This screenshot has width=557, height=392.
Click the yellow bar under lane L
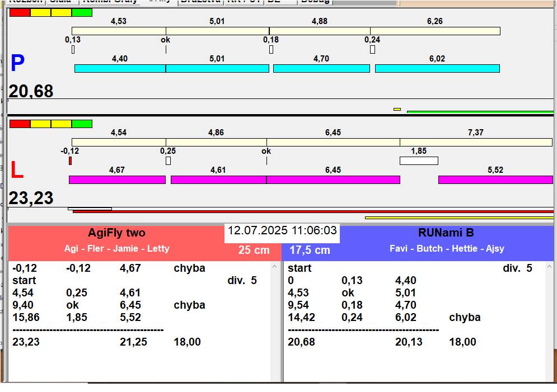click(459, 218)
